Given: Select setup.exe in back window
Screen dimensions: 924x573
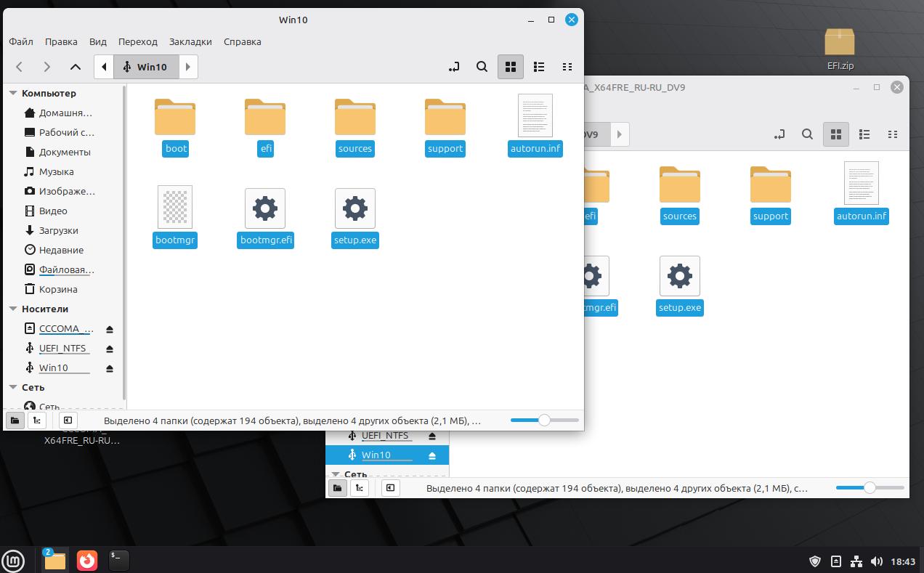Looking at the screenshot, I should (x=680, y=285).
